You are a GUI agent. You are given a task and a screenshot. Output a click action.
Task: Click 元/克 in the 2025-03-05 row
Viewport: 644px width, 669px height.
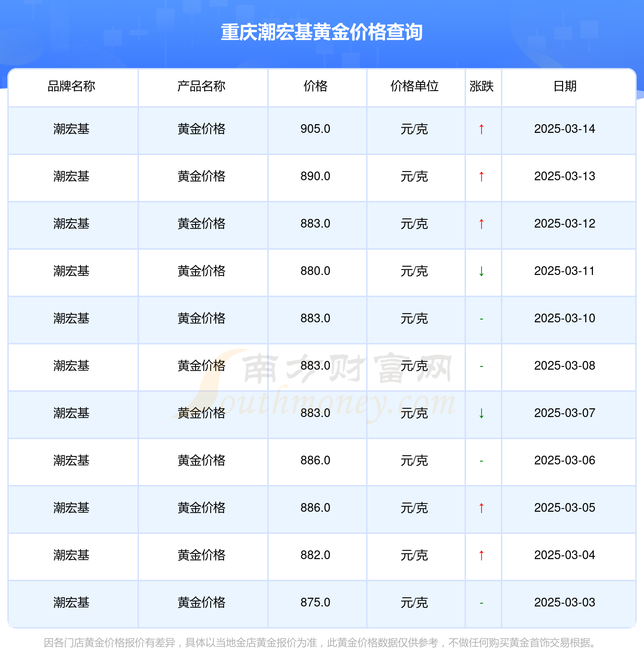tap(414, 508)
